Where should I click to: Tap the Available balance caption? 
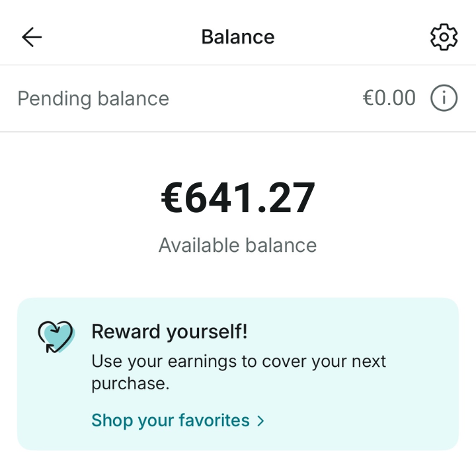(x=238, y=245)
